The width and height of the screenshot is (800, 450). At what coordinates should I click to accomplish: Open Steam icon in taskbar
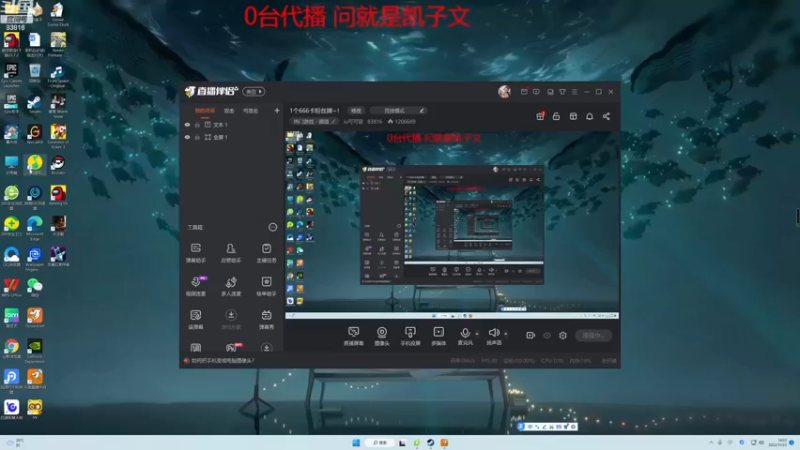[x=431, y=442]
